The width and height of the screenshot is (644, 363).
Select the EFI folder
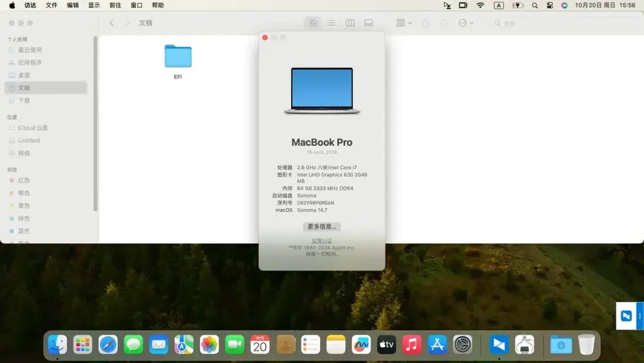[178, 56]
